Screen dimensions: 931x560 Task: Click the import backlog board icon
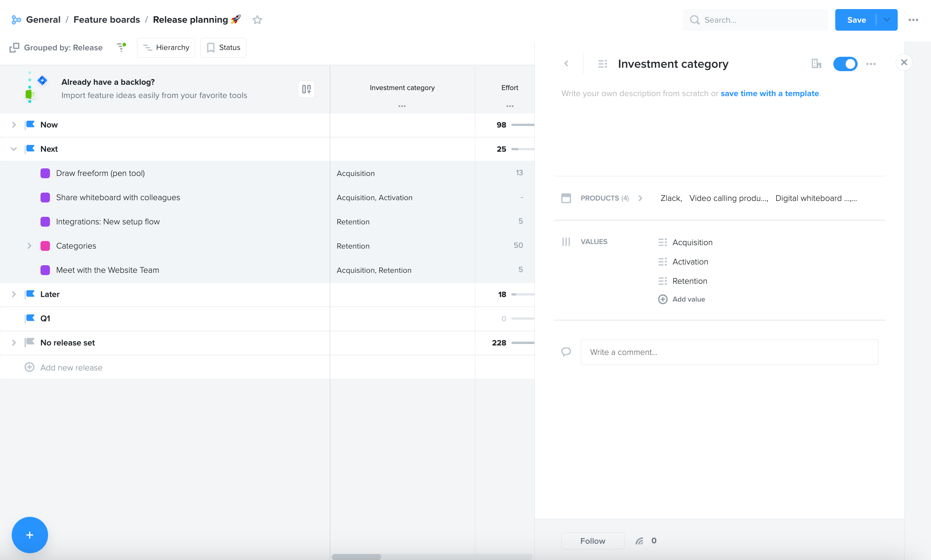click(x=306, y=89)
